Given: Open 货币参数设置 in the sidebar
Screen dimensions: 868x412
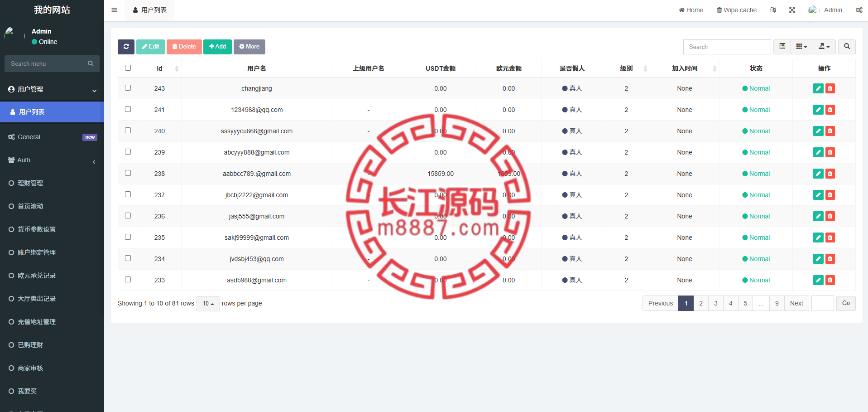Looking at the screenshot, I should point(52,229).
